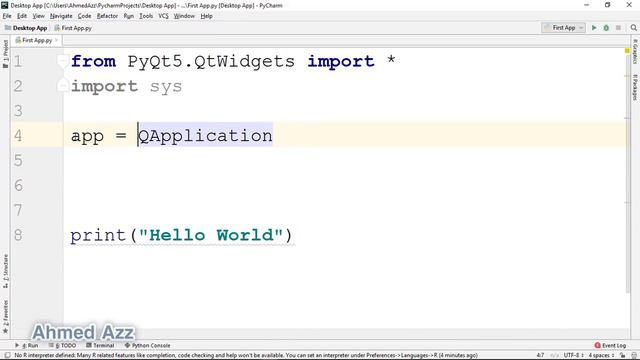Show the Favorites tool window from left stripe
The height and width of the screenshot is (360, 640).
tap(5, 317)
